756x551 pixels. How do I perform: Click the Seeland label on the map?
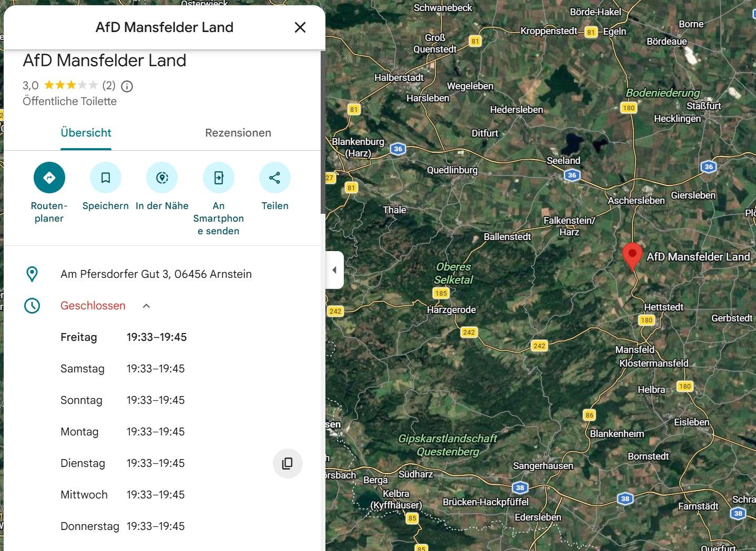(x=564, y=161)
